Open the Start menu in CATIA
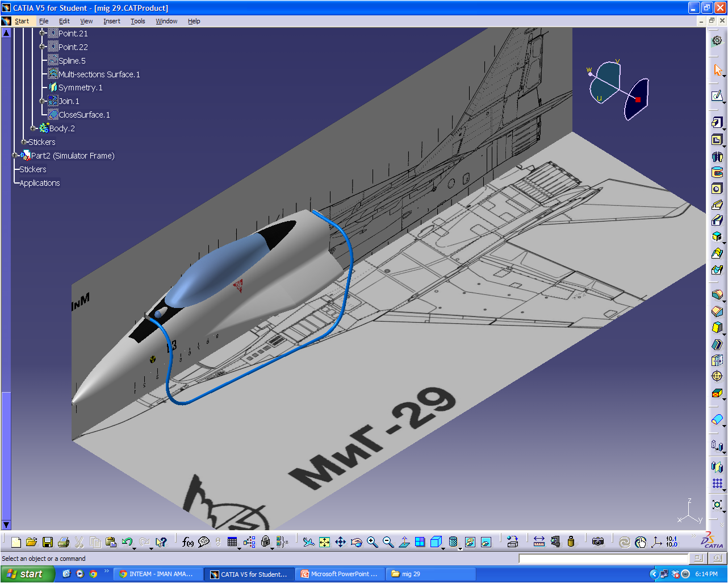Image resolution: width=728 pixels, height=583 pixels. click(22, 21)
